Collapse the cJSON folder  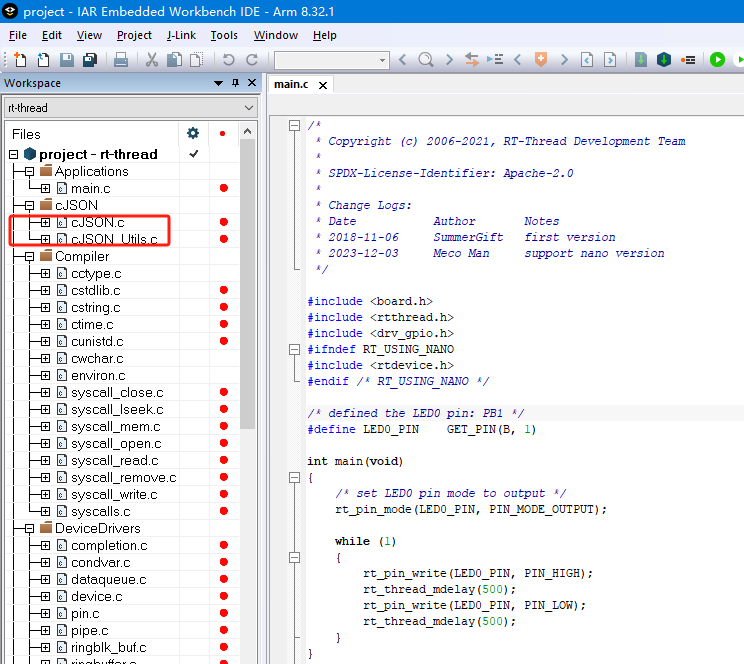click(29, 206)
